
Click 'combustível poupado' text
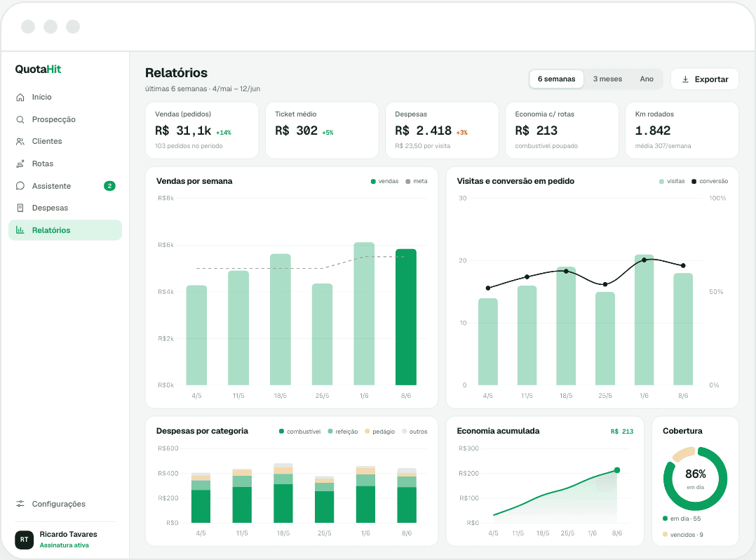coord(546,146)
